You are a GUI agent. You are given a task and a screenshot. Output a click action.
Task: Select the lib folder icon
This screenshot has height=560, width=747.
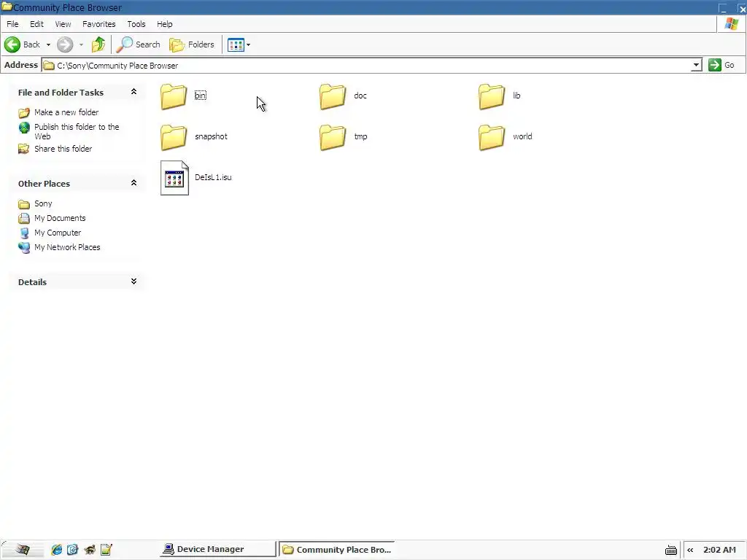492,96
